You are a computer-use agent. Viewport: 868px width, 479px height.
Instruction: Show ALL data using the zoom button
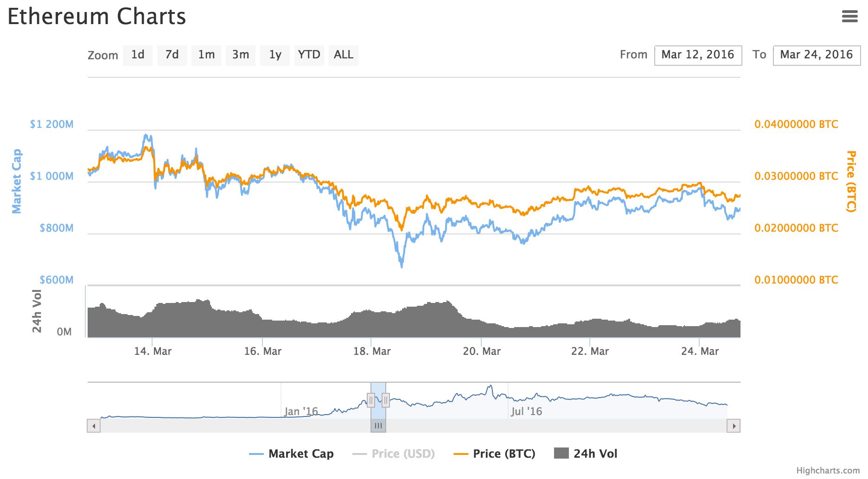tap(343, 55)
